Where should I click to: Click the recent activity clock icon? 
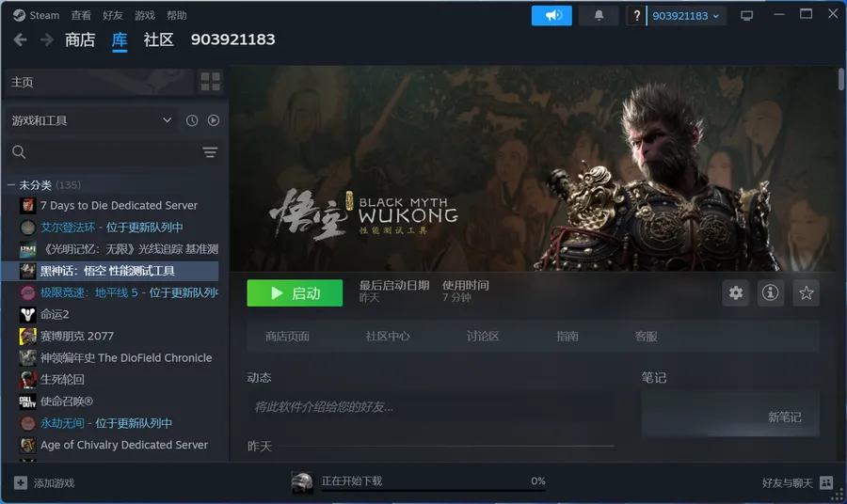click(x=192, y=120)
